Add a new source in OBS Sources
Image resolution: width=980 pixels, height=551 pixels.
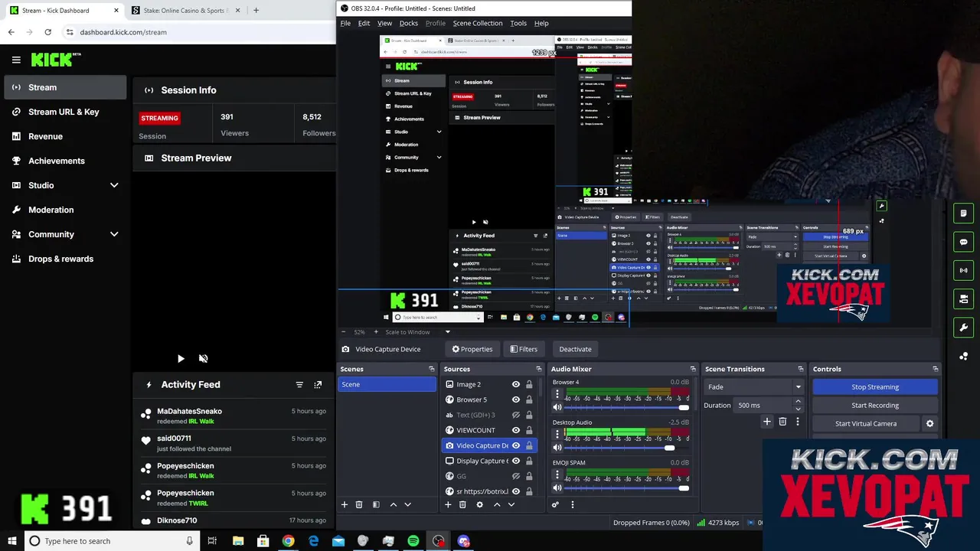point(449,504)
